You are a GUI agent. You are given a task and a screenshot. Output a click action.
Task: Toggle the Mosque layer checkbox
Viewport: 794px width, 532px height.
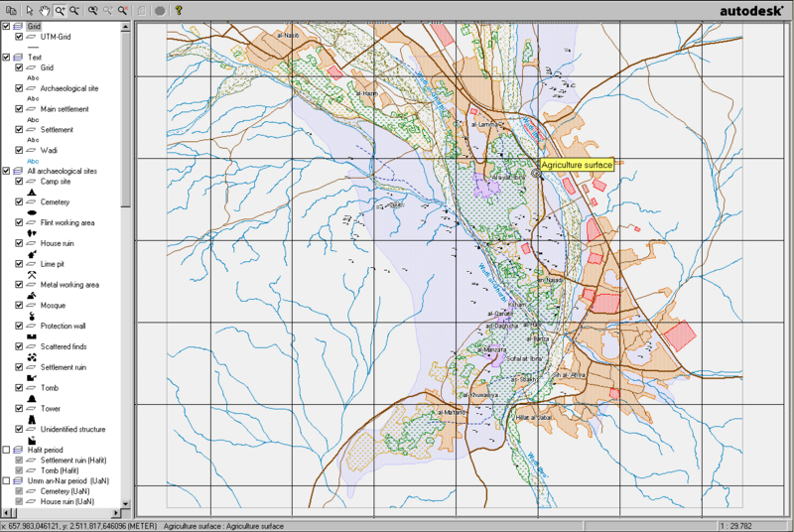point(19,305)
